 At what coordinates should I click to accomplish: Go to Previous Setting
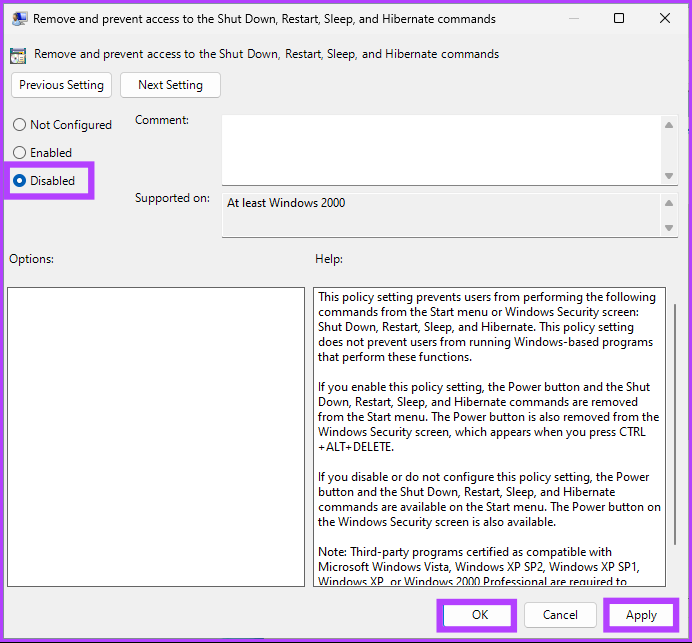pos(61,85)
